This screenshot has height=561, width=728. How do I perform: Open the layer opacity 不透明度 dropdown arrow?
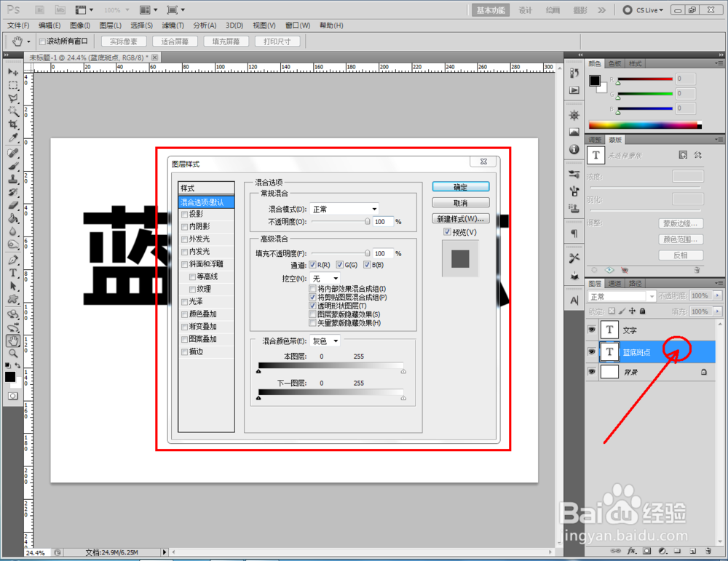718,295
